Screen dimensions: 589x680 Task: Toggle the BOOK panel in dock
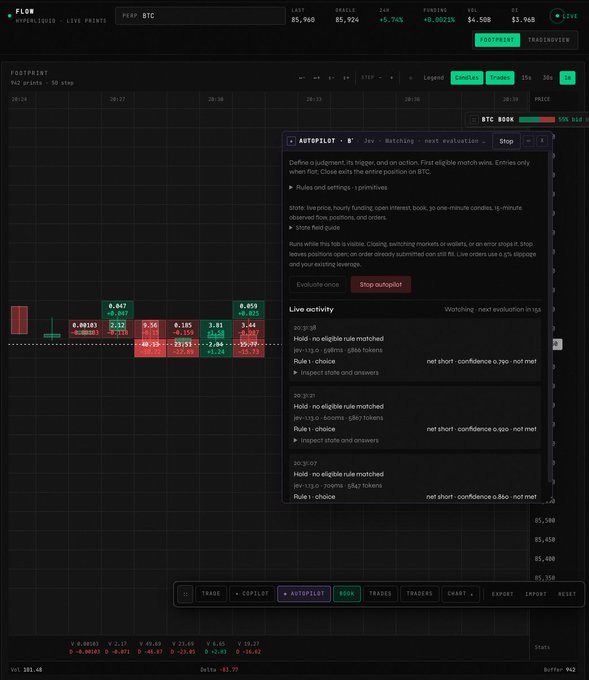click(347, 594)
